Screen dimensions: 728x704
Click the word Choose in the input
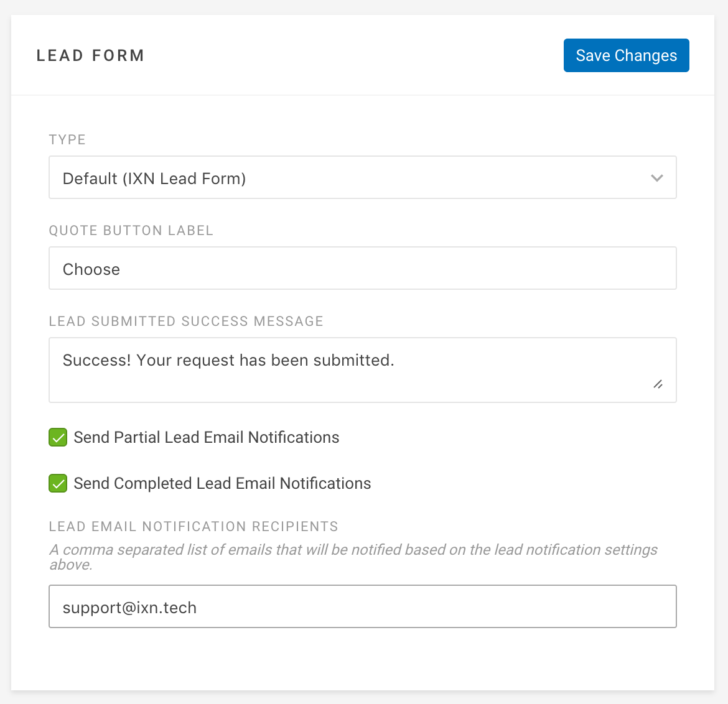click(91, 270)
